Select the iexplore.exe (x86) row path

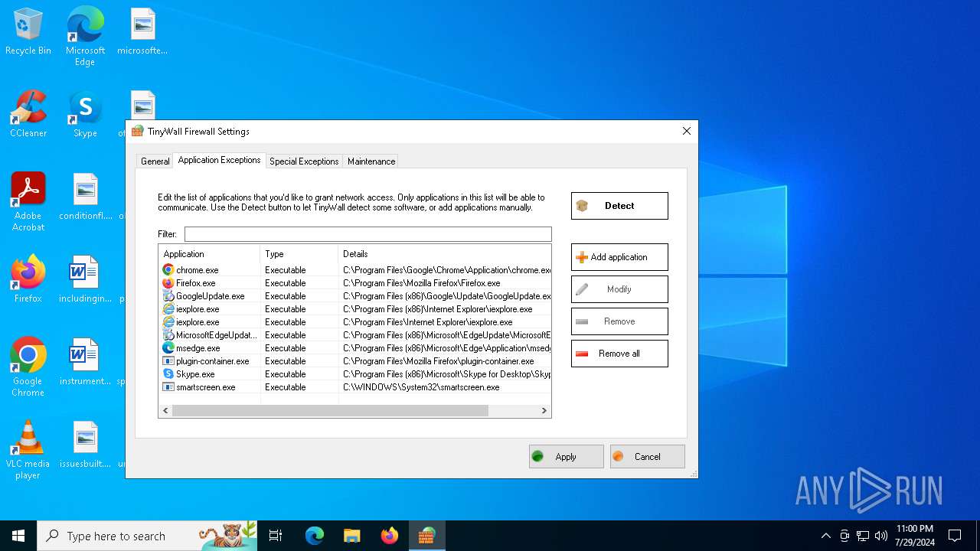click(438, 309)
